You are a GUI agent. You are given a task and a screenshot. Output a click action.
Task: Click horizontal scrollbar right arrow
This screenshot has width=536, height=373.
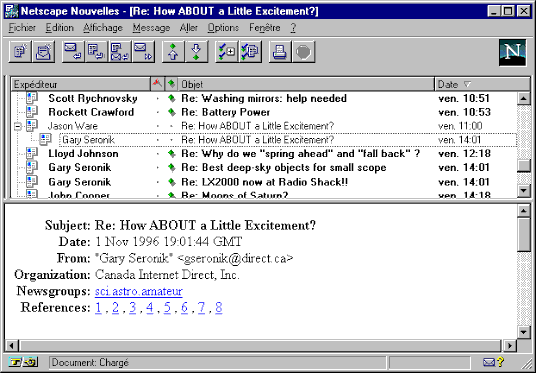point(510,345)
